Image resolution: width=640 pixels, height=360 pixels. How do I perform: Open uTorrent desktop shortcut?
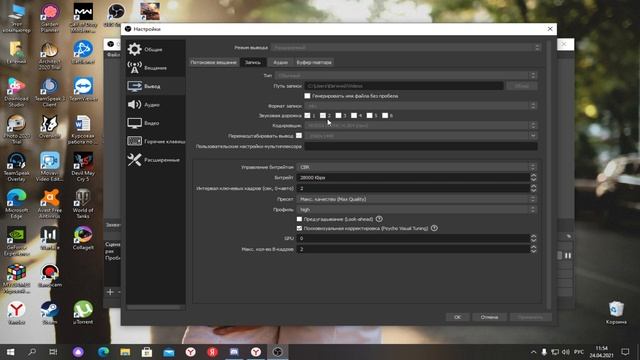pyautogui.click(x=83, y=313)
